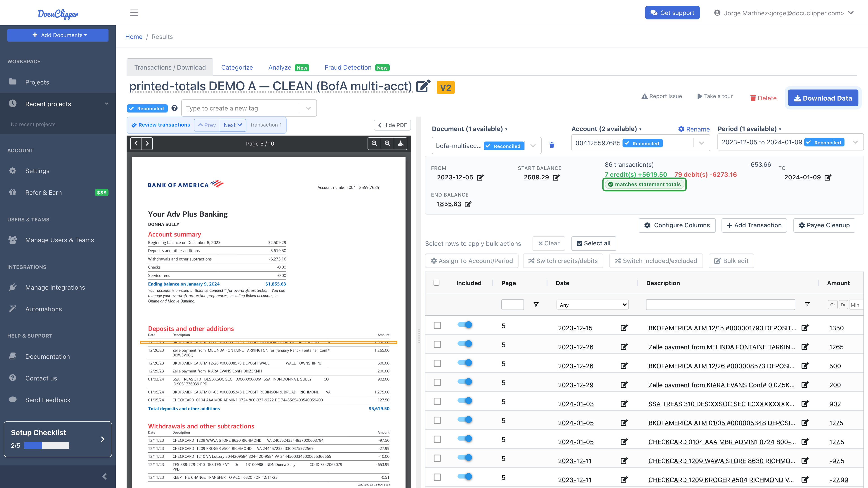Expand Recent projects in the sidebar
868x488 pixels.
coord(58,104)
